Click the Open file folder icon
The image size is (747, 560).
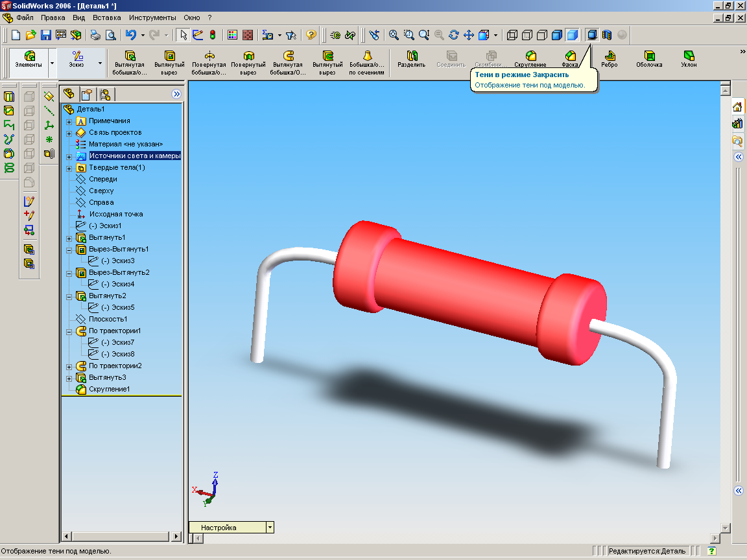point(30,35)
